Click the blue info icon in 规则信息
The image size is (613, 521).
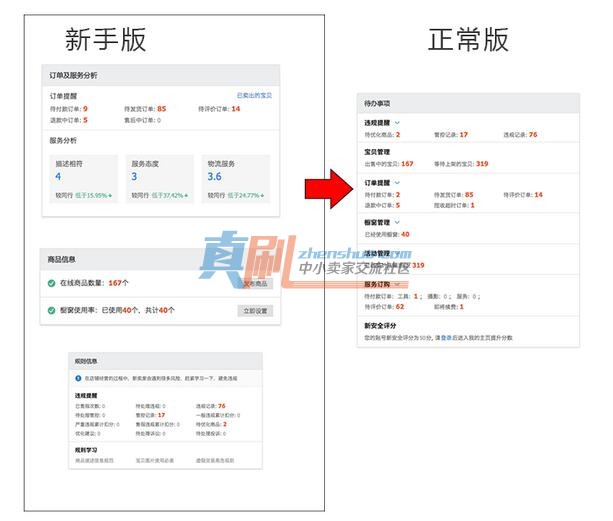tap(78, 378)
